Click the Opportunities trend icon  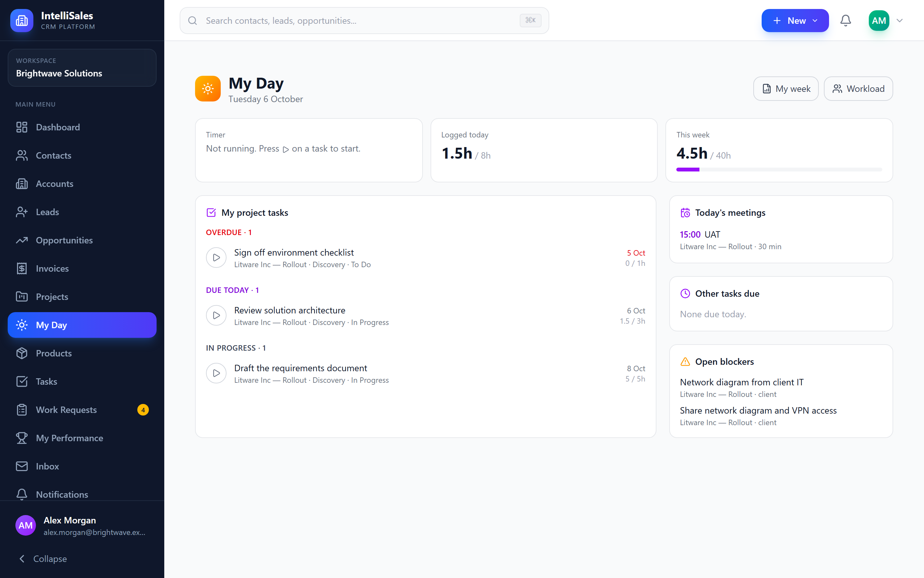pyautogui.click(x=22, y=241)
